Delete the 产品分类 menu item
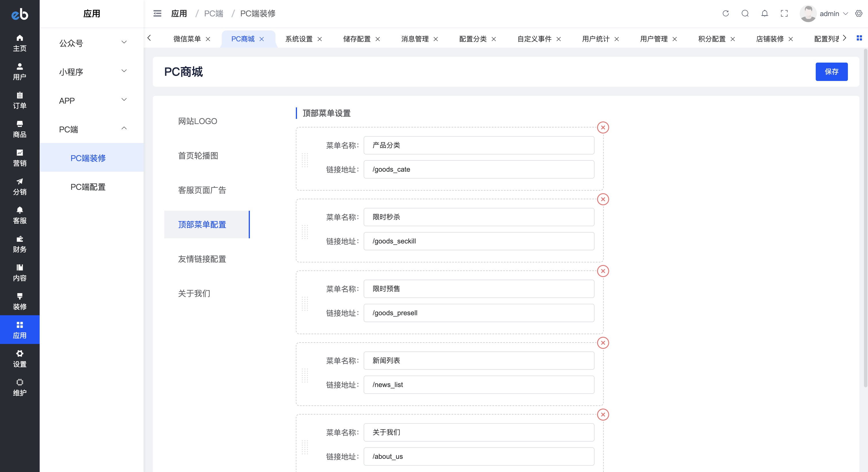 (x=603, y=127)
